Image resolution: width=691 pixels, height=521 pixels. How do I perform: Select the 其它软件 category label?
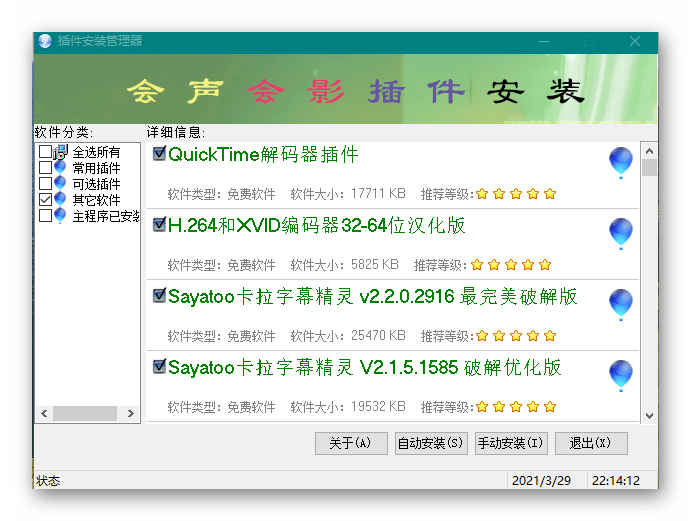coord(96,200)
